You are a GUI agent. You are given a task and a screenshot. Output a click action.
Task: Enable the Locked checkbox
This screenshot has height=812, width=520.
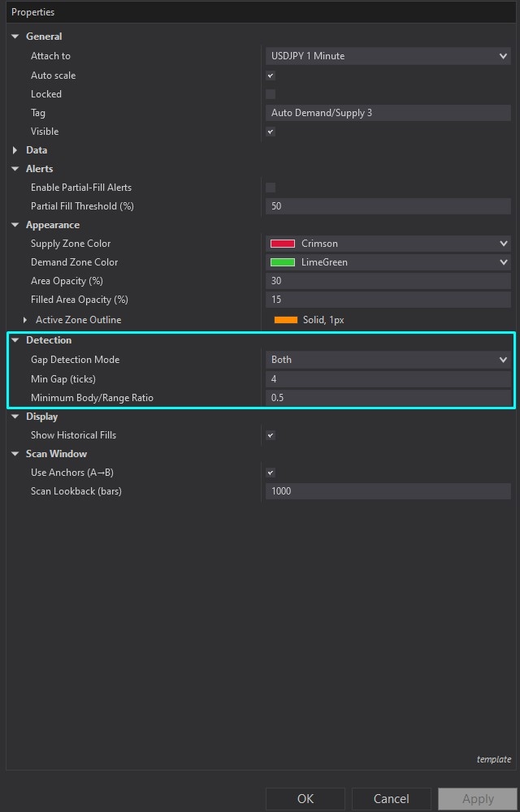click(x=270, y=93)
